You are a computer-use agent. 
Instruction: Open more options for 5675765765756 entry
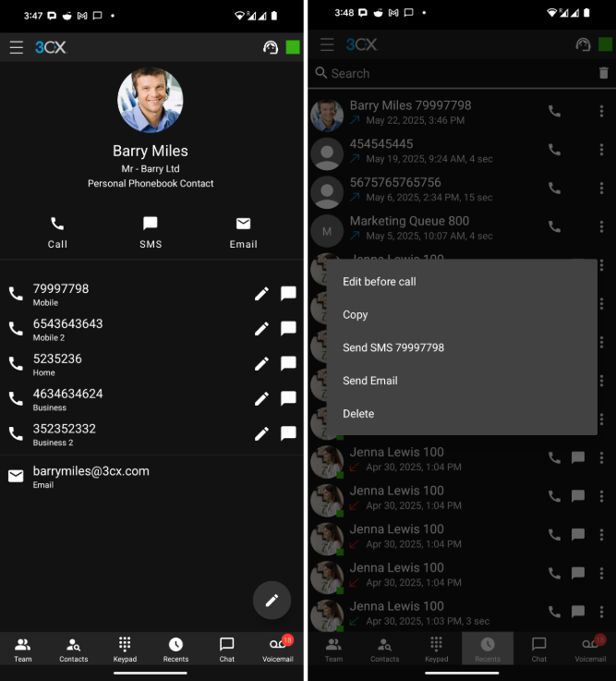click(x=601, y=188)
